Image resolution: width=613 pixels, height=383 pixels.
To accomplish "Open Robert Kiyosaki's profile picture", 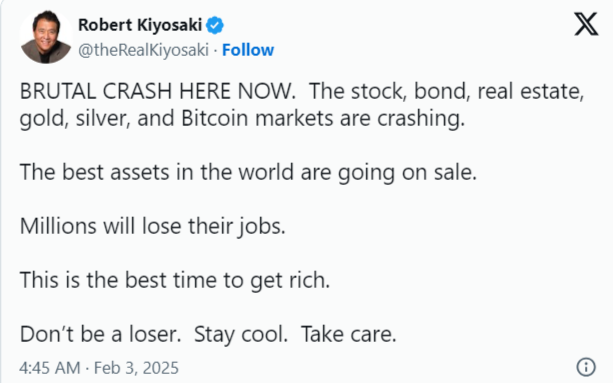I will [x=46, y=37].
